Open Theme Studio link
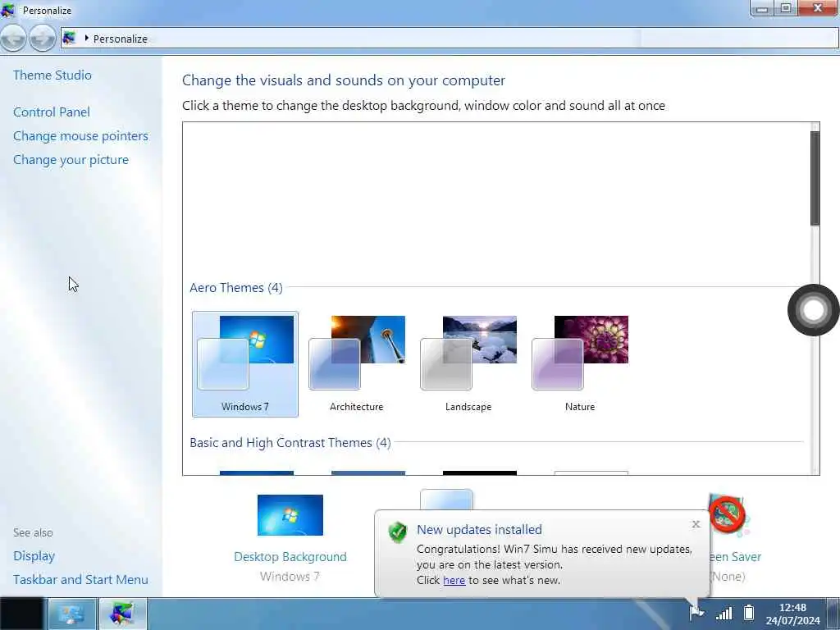 pos(52,75)
